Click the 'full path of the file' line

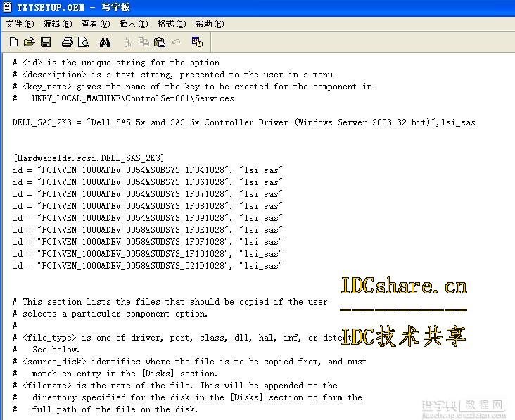pyautogui.click(x=105, y=409)
